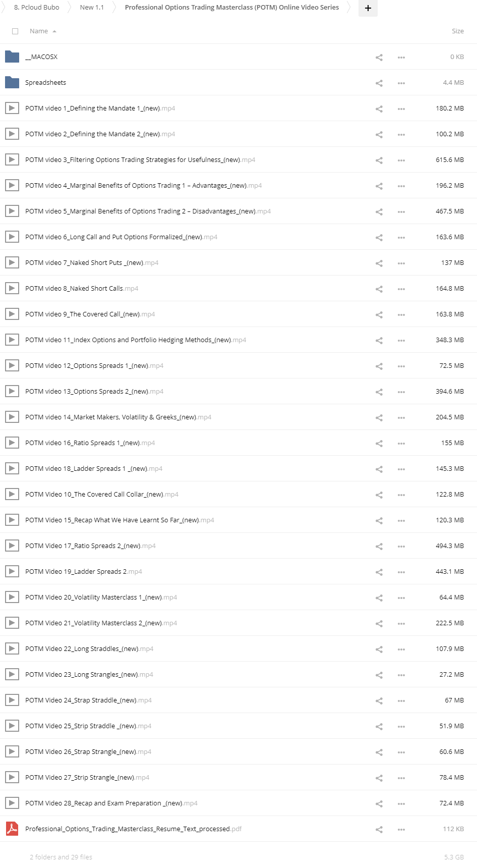Expand actions menu for POTM Video 28
This screenshot has width=477, height=868.
pyautogui.click(x=401, y=804)
